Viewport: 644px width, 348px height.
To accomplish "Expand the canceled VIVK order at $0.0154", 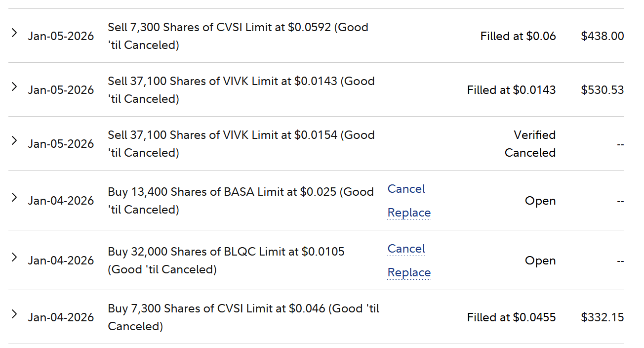I will pyautogui.click(x=14, y=141).
